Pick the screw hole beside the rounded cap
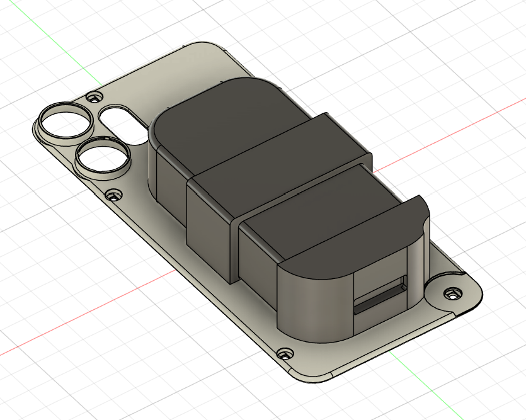Image resolution: width=526 pixels, height=420 pixels. tap(452, 293)
